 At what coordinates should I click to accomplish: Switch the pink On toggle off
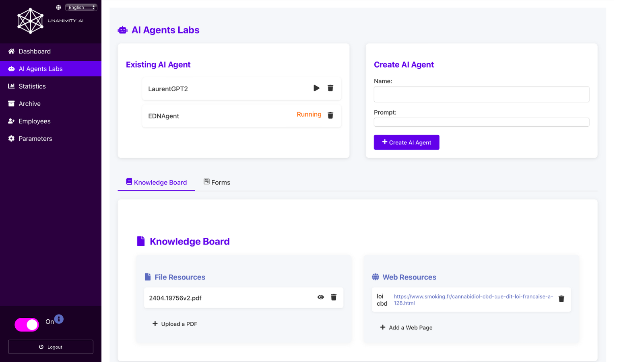click(x=27, y=325)
